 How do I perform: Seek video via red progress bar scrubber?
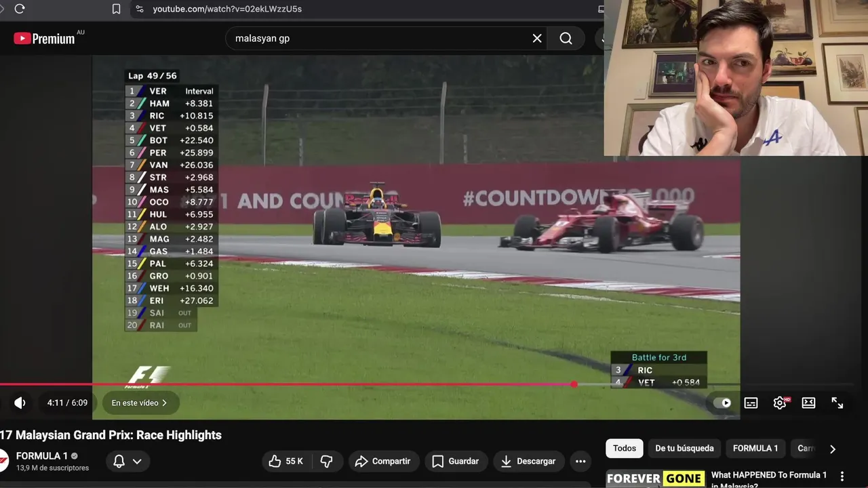pos(574,384)
